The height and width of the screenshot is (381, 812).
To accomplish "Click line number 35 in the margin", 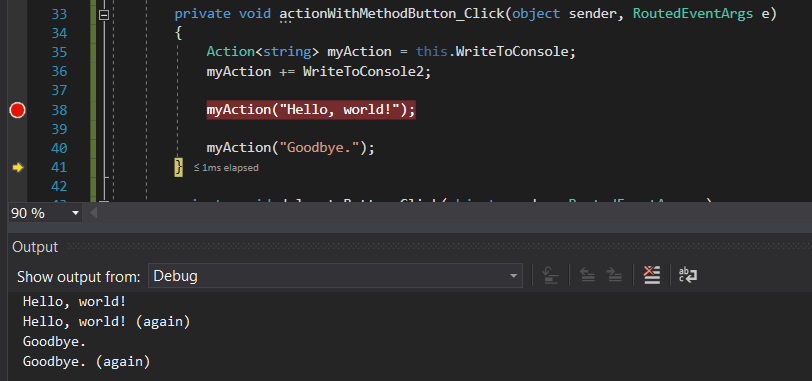I will point(59,52).
